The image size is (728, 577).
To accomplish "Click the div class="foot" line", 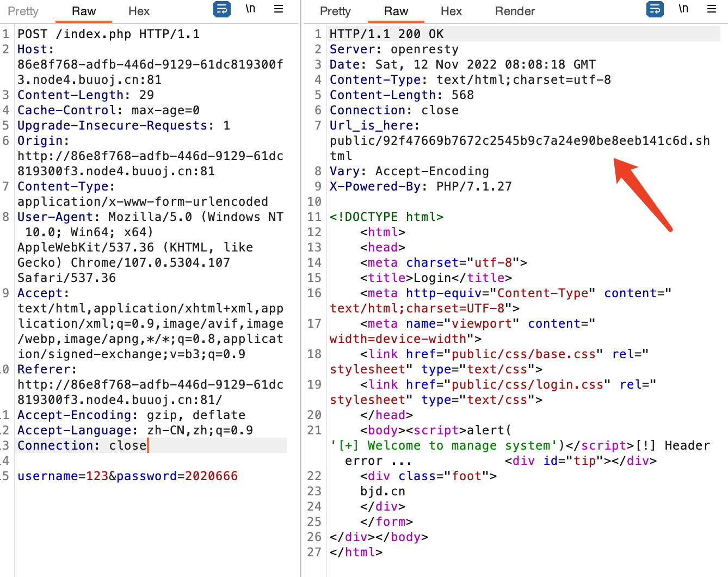I will pyautogui.click(x=429, y=476).
